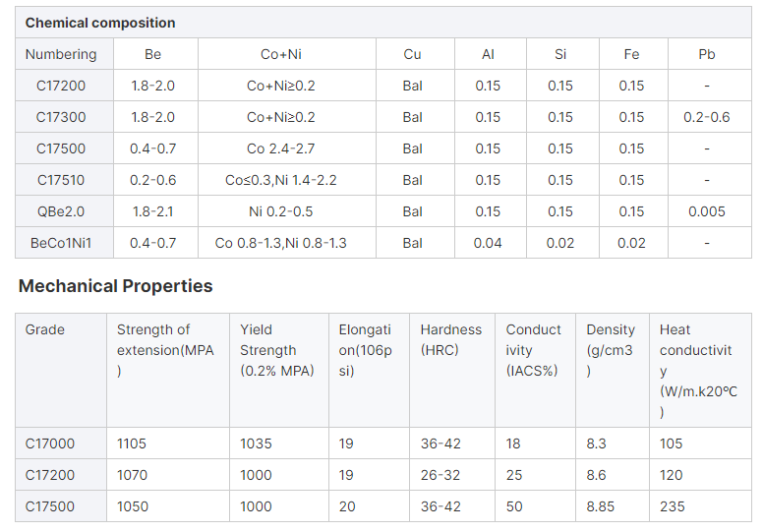Click the Yield Strength column header

[x=277, y=350]
